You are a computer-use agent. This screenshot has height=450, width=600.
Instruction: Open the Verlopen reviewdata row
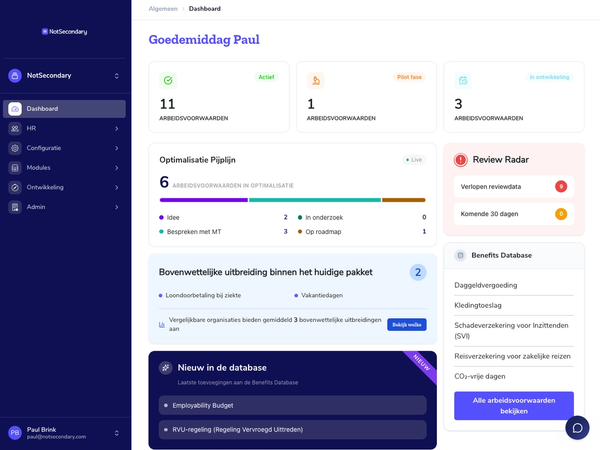[514, 186]
